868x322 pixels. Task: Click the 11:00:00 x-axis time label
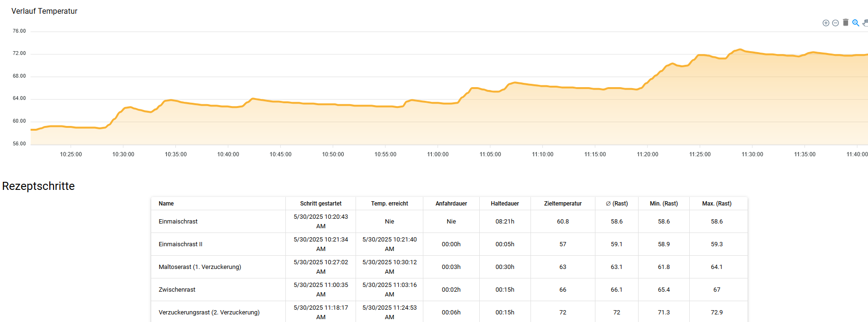(438, 154)
